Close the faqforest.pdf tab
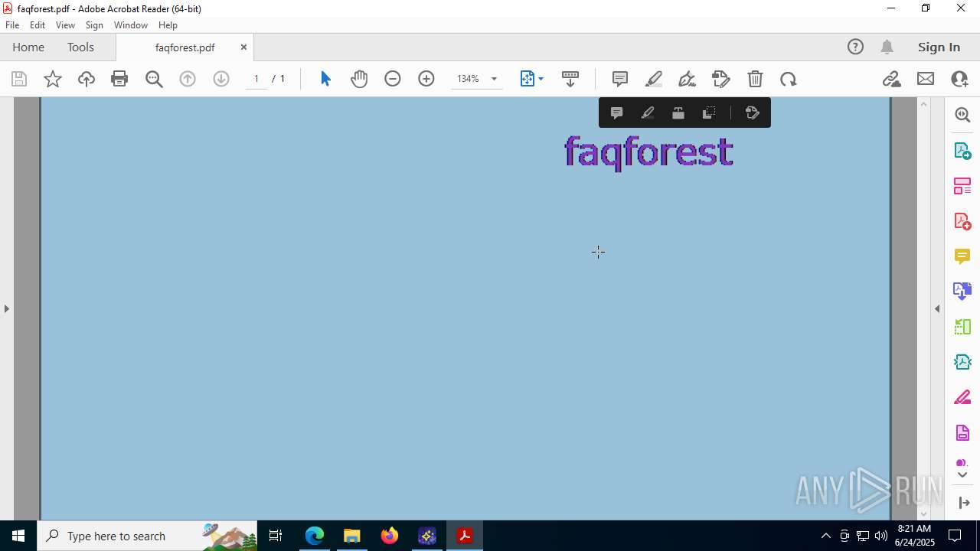The height and width of the screenshot is (551, 980). [243, 47]
